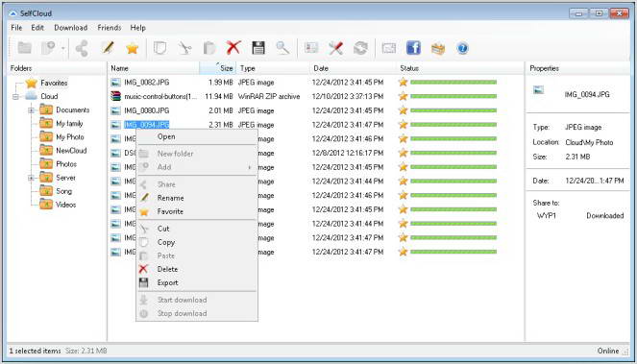
Task: Choose Rename in the context menu
Action: tap(197, 198)
